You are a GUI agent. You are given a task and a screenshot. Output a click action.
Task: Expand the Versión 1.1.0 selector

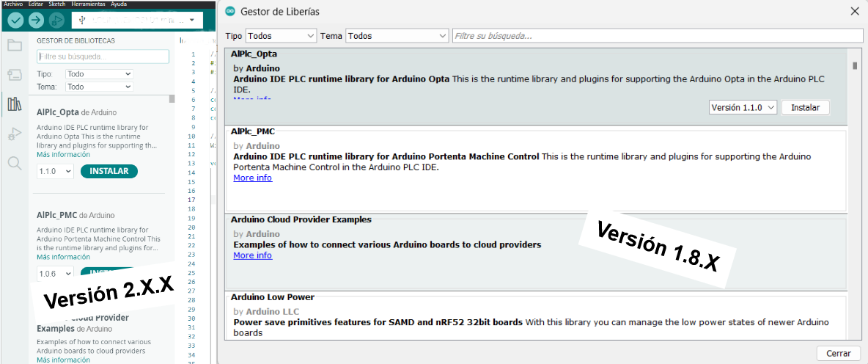click(743, 107)
